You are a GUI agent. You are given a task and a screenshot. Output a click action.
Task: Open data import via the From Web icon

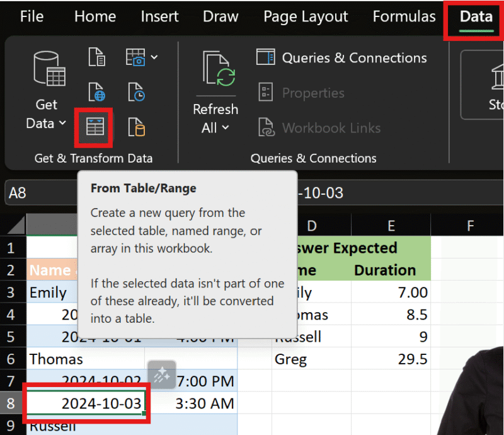96,92
